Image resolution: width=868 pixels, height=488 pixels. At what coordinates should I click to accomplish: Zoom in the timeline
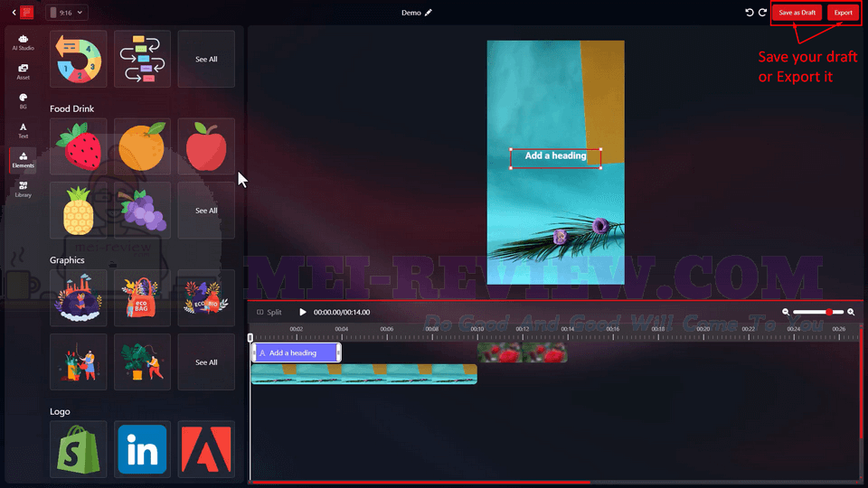pos(851,312)
